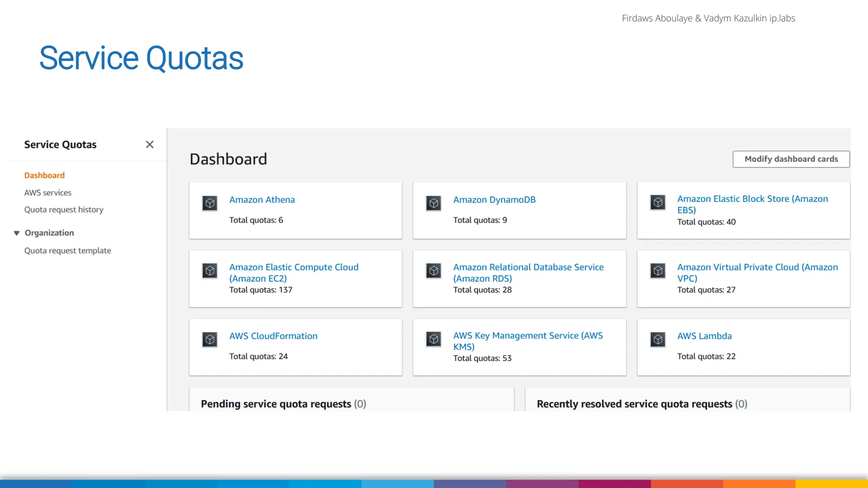This screenshot has height=488, width=868.
Task: Click the AWS Lambda card cube icon
Action: click(658, 339)
